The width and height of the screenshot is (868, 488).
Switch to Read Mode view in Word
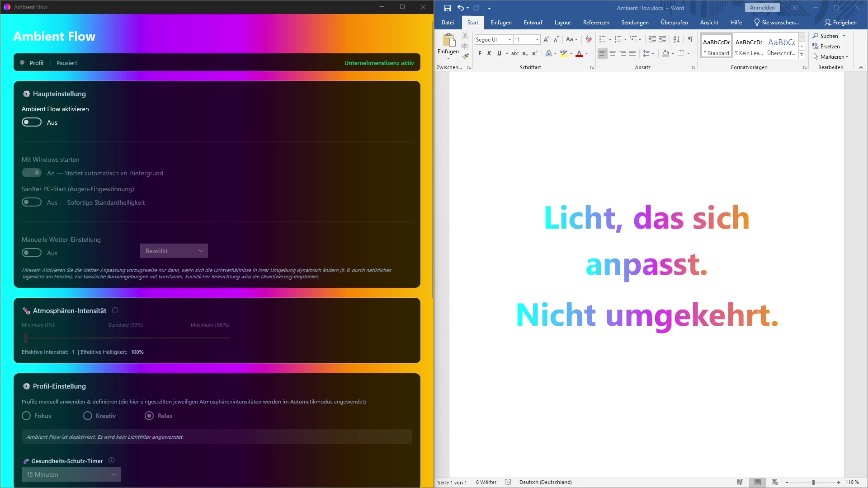click(740, 482)
